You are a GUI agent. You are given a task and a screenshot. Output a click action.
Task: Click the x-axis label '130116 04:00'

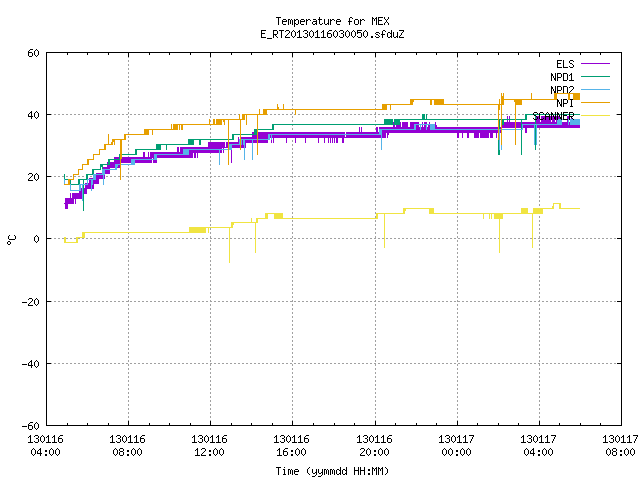tap(45, 446)
